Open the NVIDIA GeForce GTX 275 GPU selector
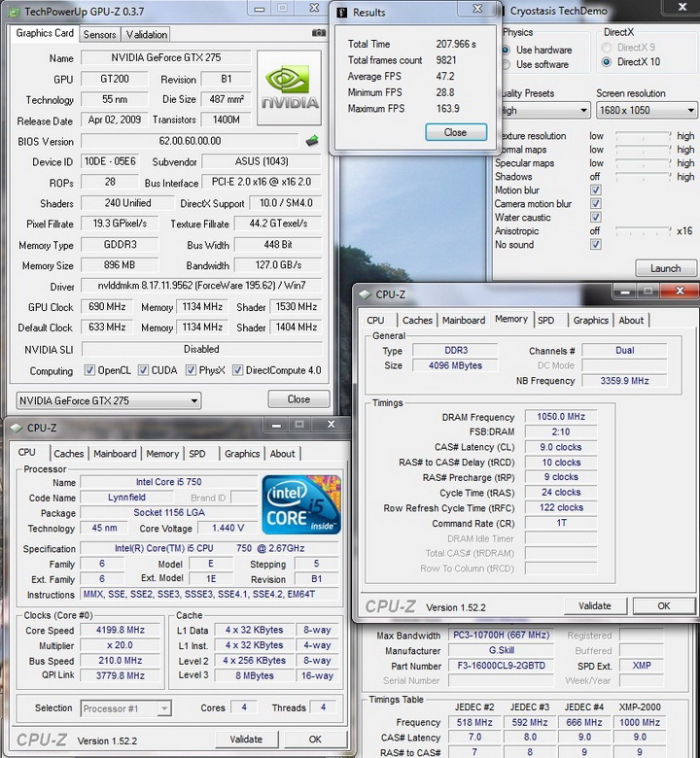Screen dimensions: 700x758 click(x=109, y=400)
